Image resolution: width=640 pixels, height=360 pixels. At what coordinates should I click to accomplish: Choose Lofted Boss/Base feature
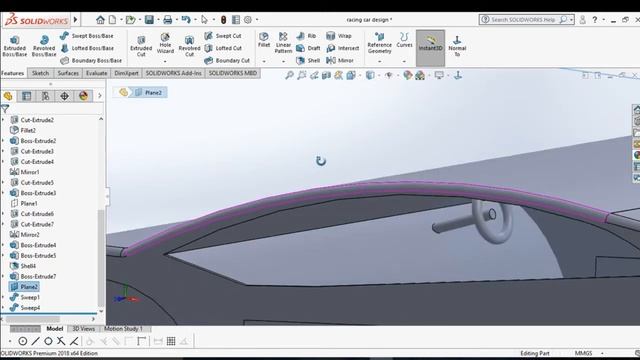(87, 48)
